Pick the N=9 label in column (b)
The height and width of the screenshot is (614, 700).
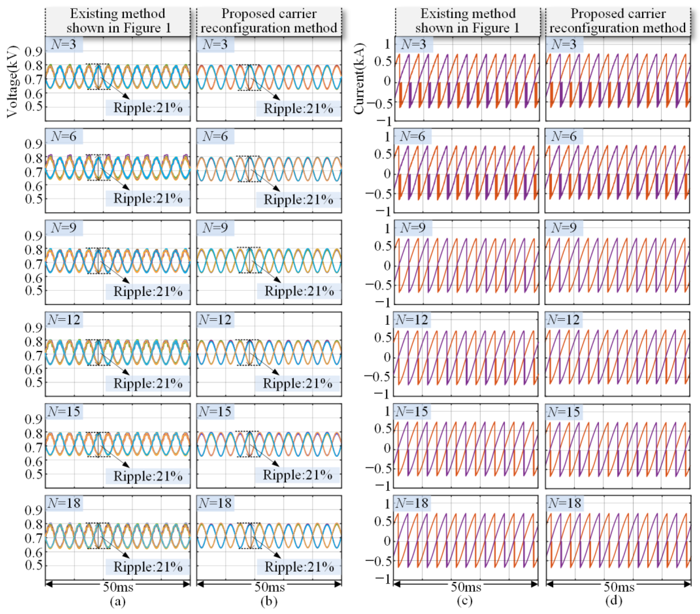click(x=215, y=228)
